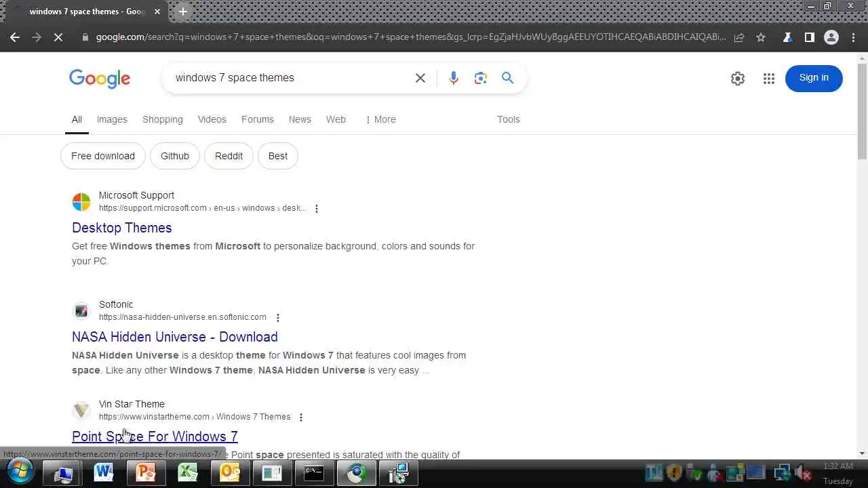Switch to the Videos tab
The width and height of the screenshot is (868, 488).
coord(212,119)
